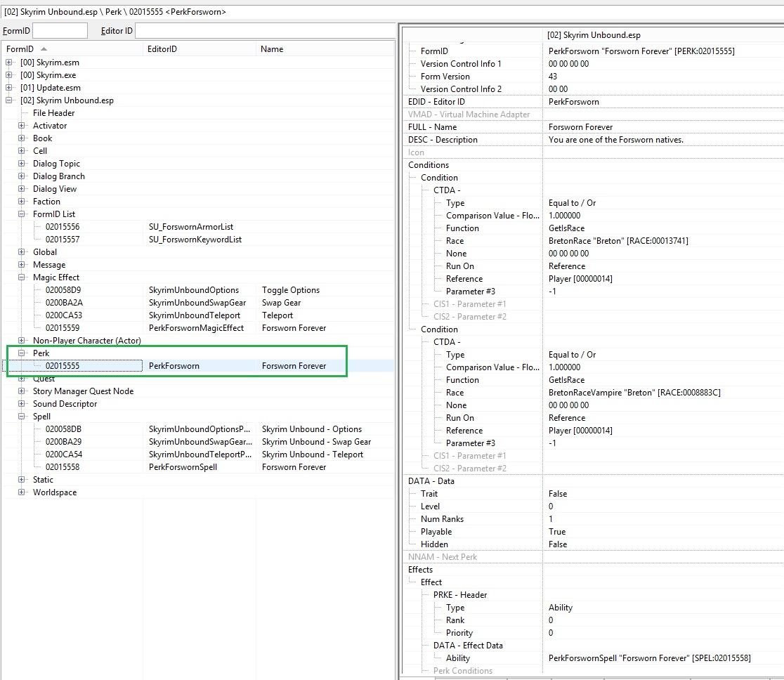Select spell record 020058DB
The height and width of the screenshot is (680, 784).
[x=199, y=429]
